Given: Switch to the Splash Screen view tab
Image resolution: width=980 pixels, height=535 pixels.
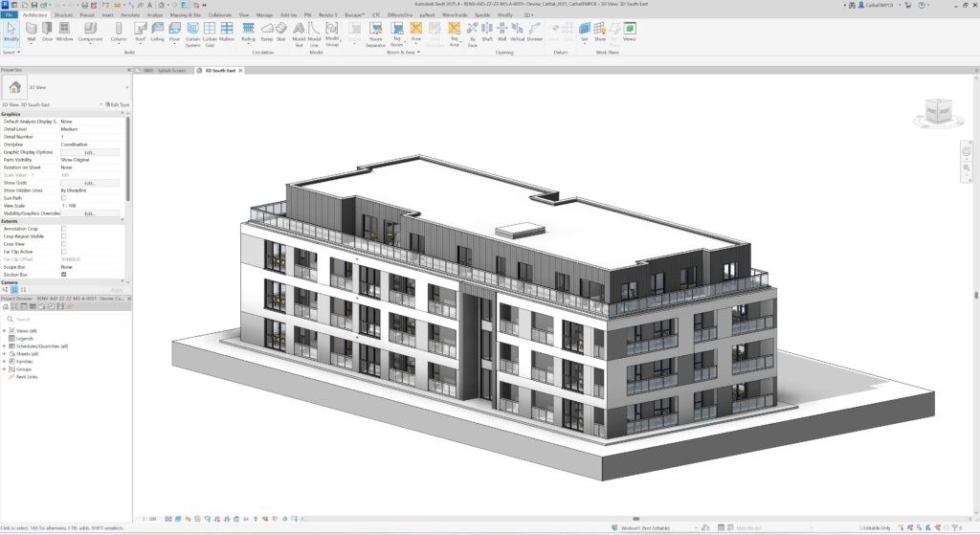Looking at the screenshot, I should [x=165, y=71].
